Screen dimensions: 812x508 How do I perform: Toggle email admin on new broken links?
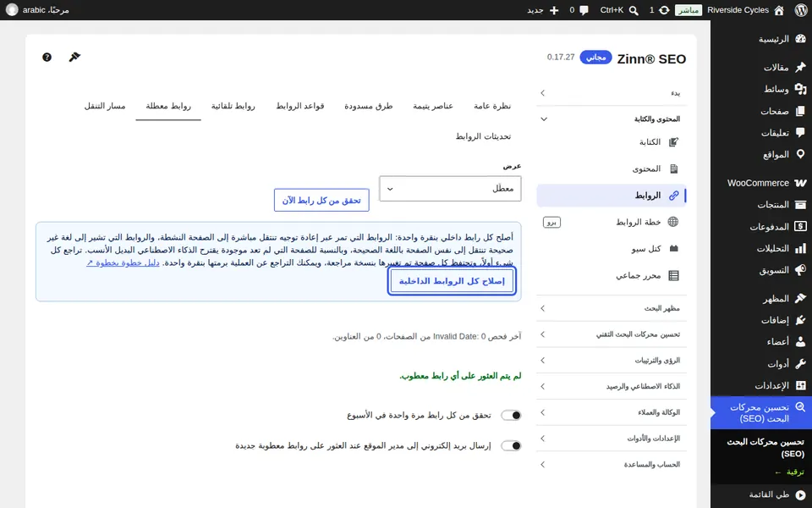tap(511, 446)
